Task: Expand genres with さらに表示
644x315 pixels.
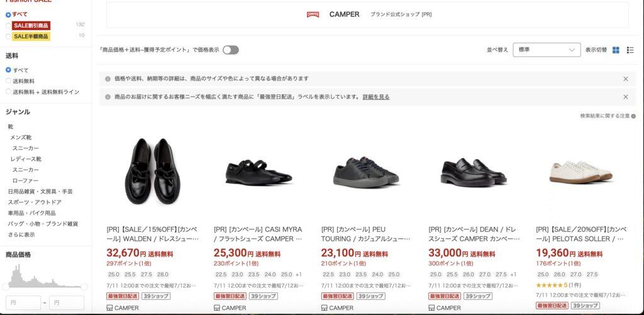Action: tap(21, 235)
